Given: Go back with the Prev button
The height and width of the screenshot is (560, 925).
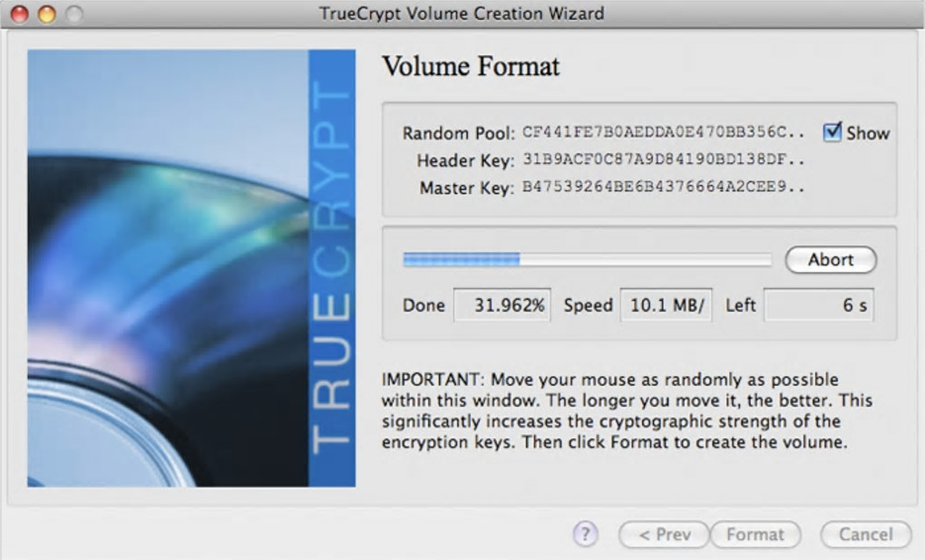Looking at the screenshot, I should 664,535.
